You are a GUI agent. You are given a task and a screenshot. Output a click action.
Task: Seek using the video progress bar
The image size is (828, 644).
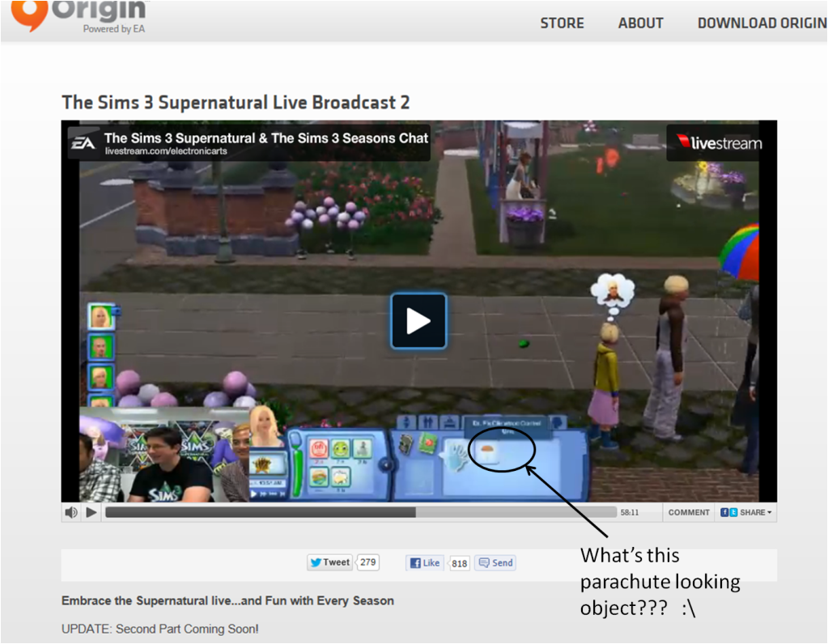361,512
